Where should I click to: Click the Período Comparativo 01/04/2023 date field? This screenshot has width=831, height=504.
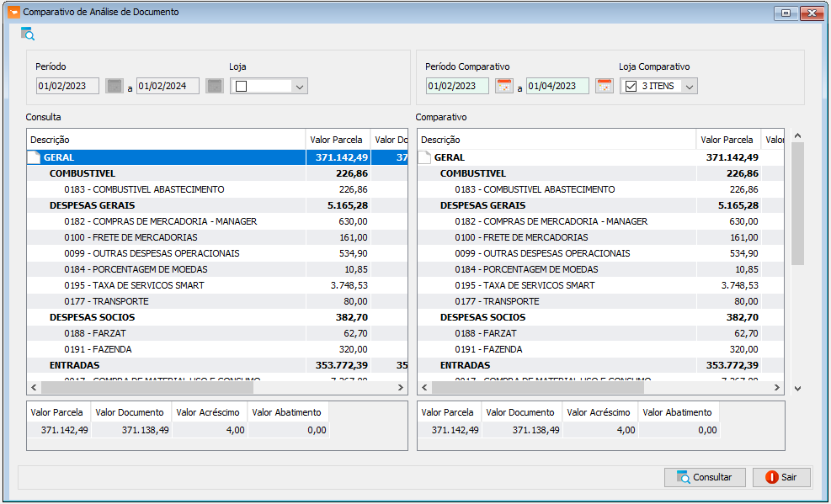[x=557, y=86]
